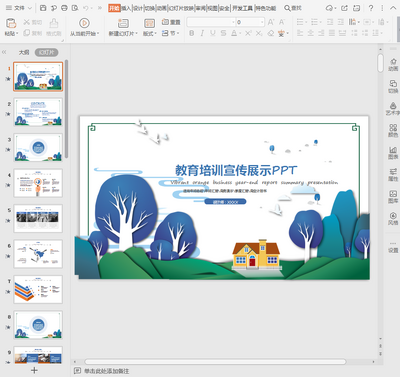Click the Copy button
The height and width of the screenshot is (377, 400).
[33, 33]
